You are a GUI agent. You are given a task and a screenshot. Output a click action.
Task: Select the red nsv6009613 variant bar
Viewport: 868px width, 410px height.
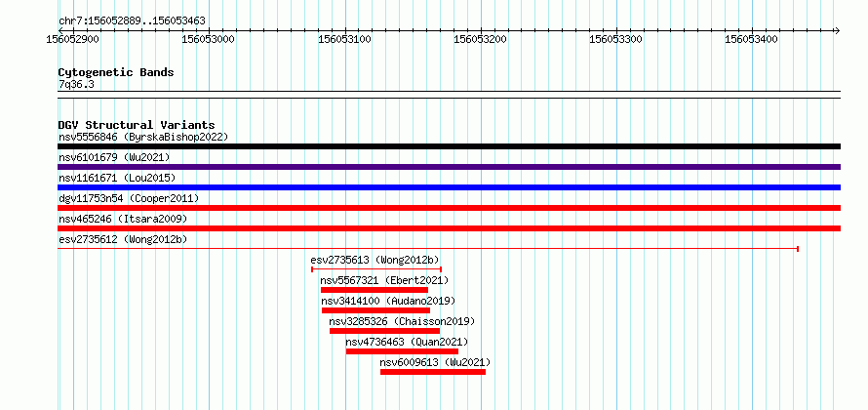[433, 372]
